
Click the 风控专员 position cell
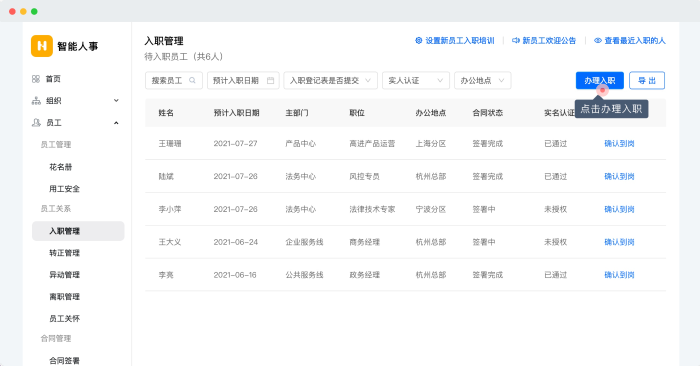click(365, 176)
